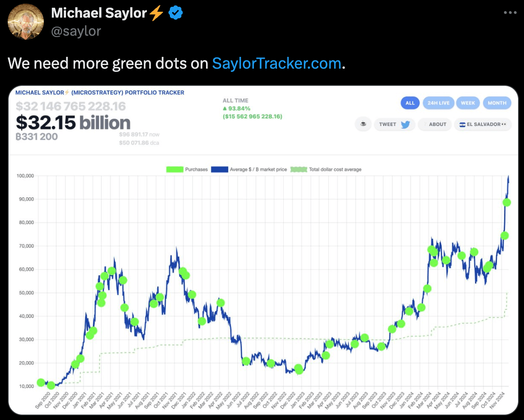
Task: Open the EL SALVADOR portfolio dropdown
Action: (x=482, y=124)
